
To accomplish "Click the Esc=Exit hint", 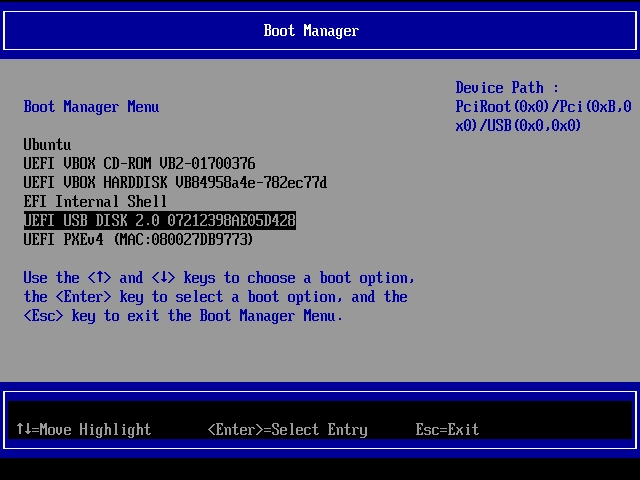I will click(447, 429).
